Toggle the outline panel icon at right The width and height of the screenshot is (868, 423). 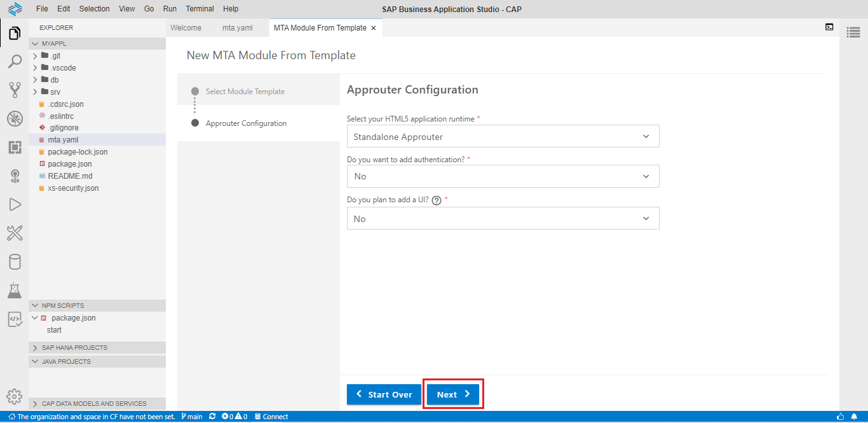point(853,33)
